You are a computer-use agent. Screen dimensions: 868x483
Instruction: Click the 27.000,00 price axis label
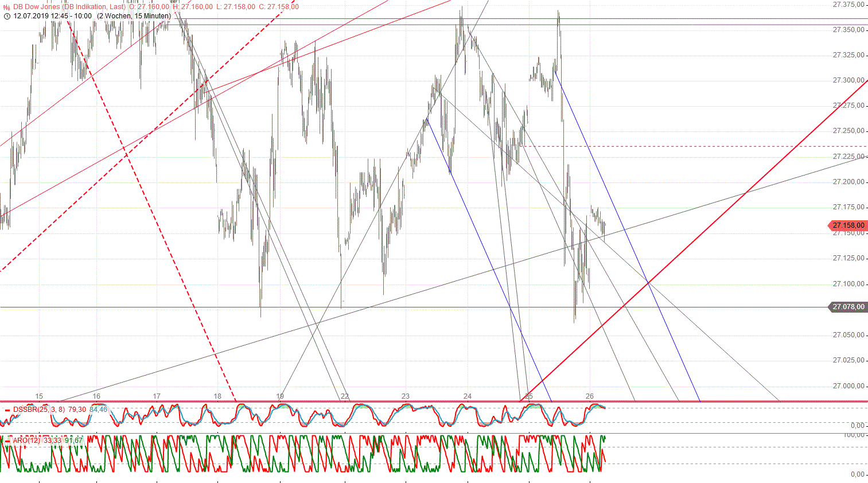pyautogui.click(x=848, y=386)
